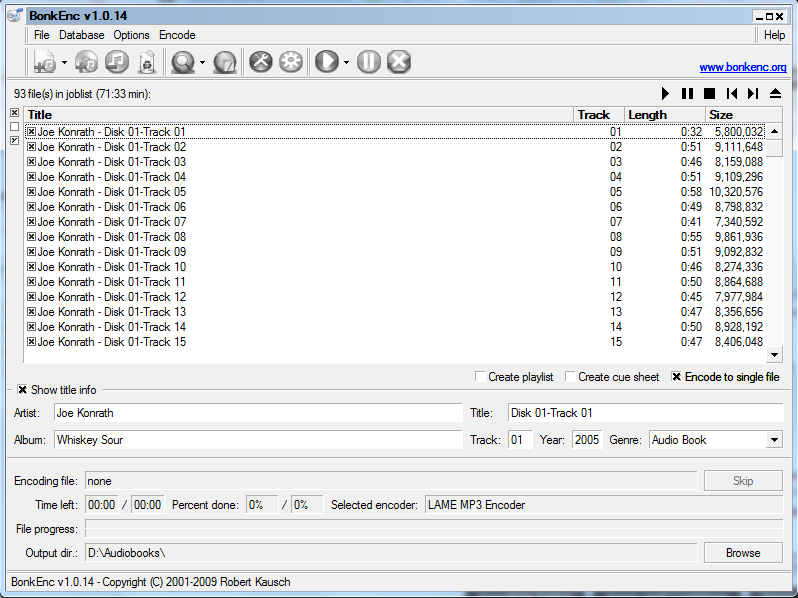Image resolution: width=798 pixels, height=598 pixels.
Task: Play the selected track in joblist player
Action: (665, 94)
